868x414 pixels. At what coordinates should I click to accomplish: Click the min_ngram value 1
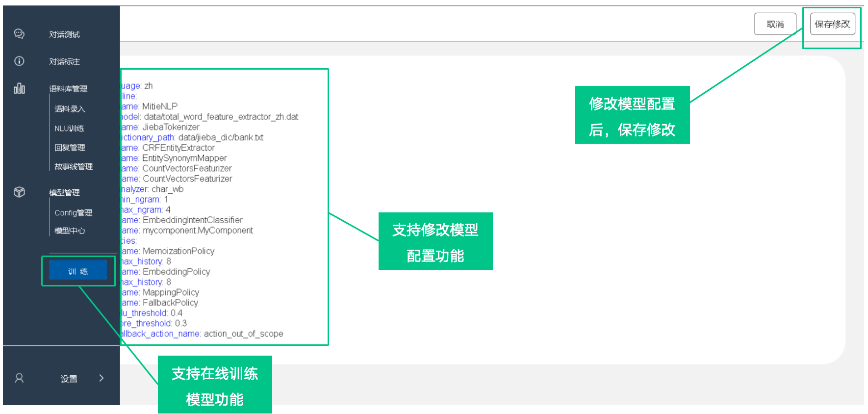(x=166, y=200)
